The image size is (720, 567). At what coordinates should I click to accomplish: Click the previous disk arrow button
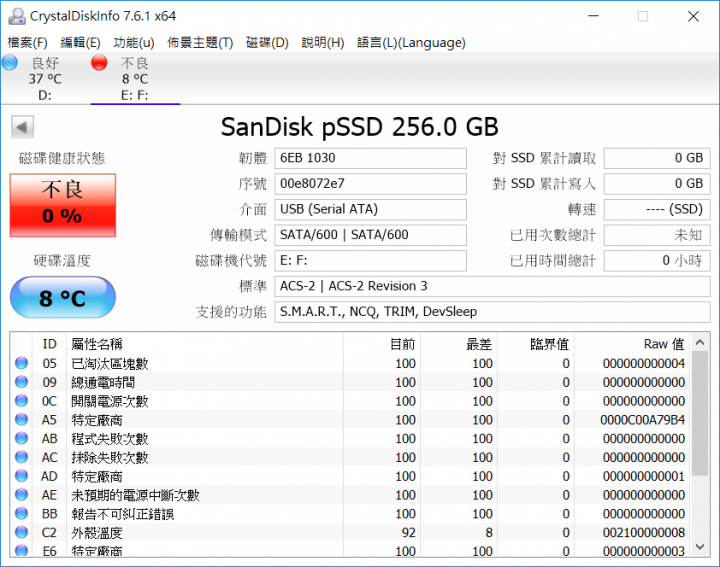(x=22, y=127)
